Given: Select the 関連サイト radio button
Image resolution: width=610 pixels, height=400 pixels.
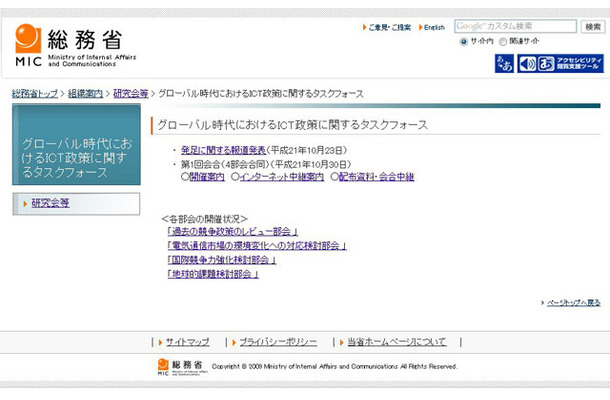Looking at the screenshot, I should 503,41.
